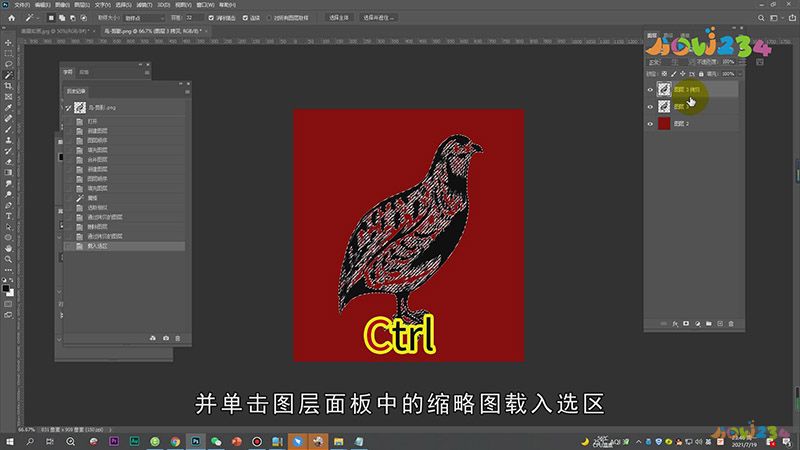Click the search icon in options bar

click(761, 18)
